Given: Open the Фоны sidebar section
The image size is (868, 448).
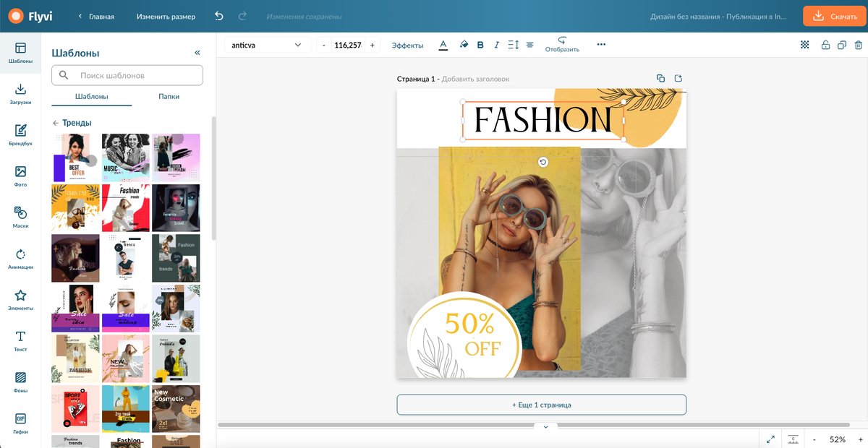Looking at the screenshot, I should pos(20,382).
